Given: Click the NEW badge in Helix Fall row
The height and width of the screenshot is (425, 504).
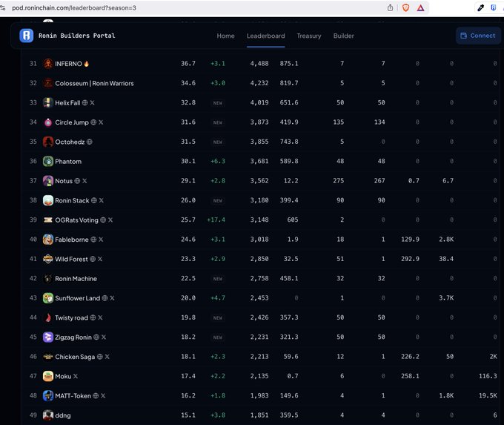Looking at the screenshot, I should pos(218,103).
